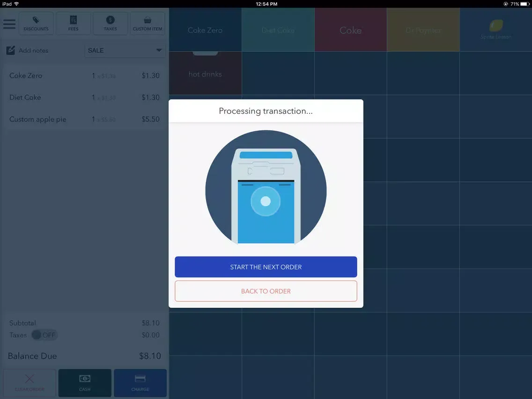Add Coke Zero product tile
Viewport: 532px width, 399px height.
tap(205, 30)
